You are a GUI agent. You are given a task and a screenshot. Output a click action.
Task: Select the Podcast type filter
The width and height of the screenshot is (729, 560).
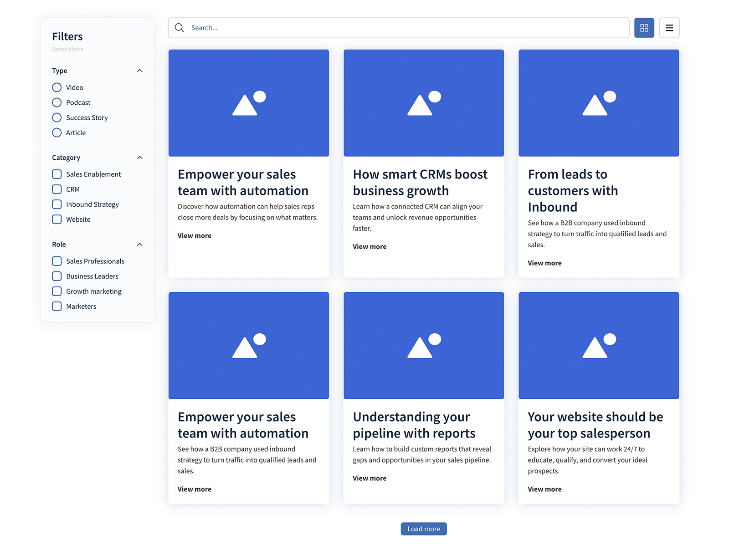(56, 102)
